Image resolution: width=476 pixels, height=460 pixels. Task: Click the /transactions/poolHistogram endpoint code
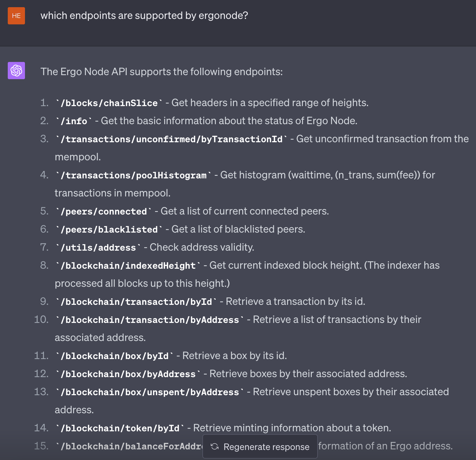point(133,175)
